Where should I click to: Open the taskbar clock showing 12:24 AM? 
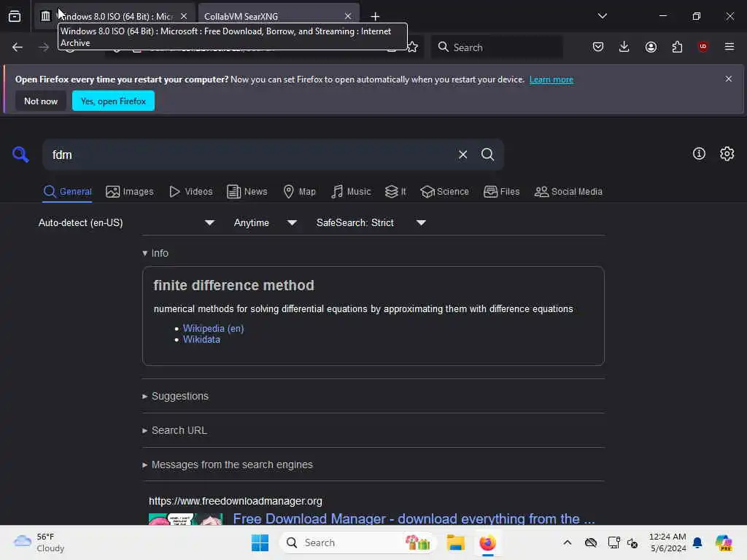[x=668, y=542]
